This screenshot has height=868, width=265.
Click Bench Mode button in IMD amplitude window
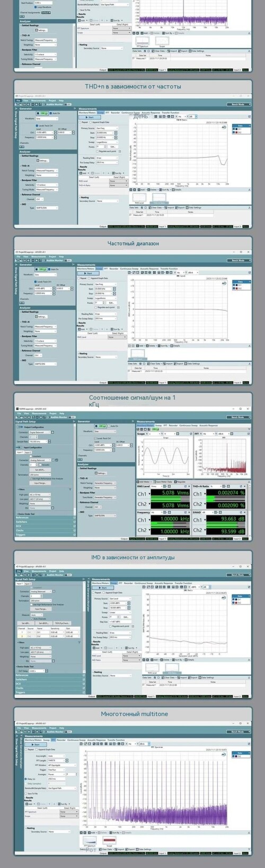coord(237,575)
